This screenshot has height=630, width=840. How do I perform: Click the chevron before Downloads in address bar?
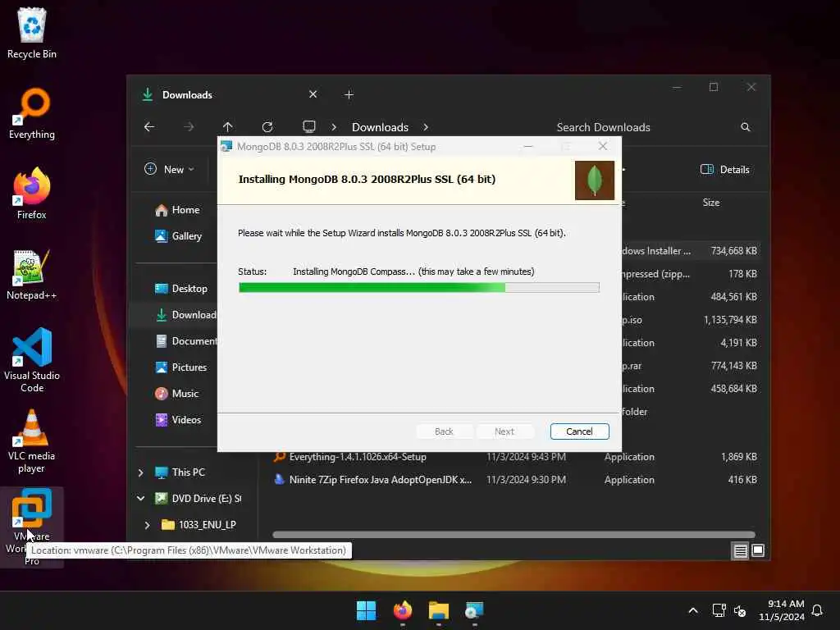tap(334, 127)
